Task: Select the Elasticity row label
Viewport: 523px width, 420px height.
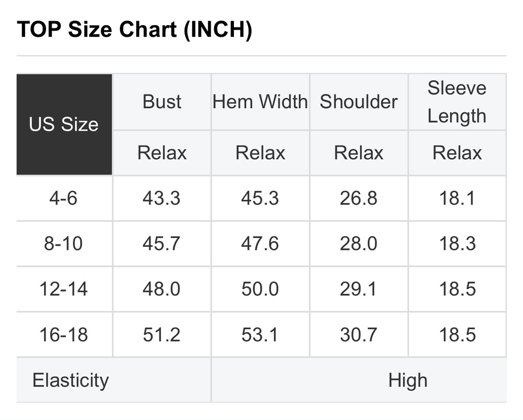Action: 70,381
